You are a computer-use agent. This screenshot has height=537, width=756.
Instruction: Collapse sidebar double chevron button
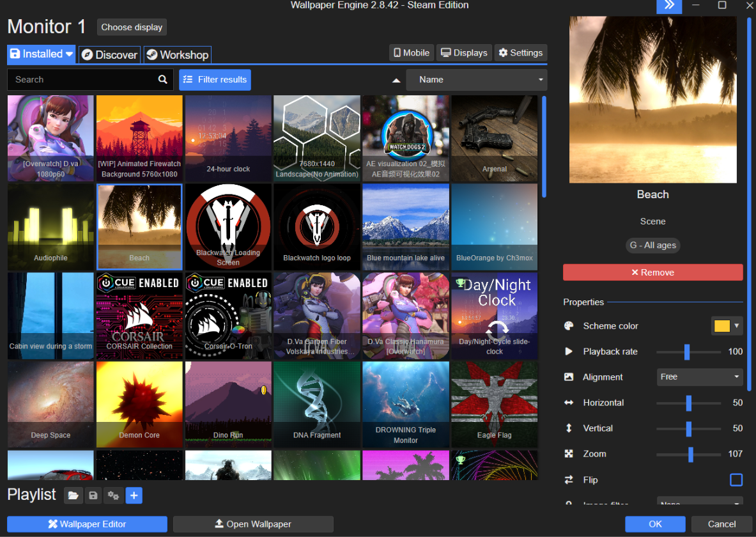669,6
